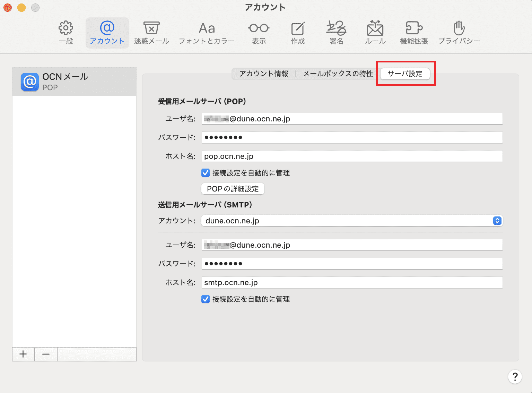
Task: Click the SMTP ホスト名 field smtp.ocn.ne.jp
Action: click(x=352, y=282)
